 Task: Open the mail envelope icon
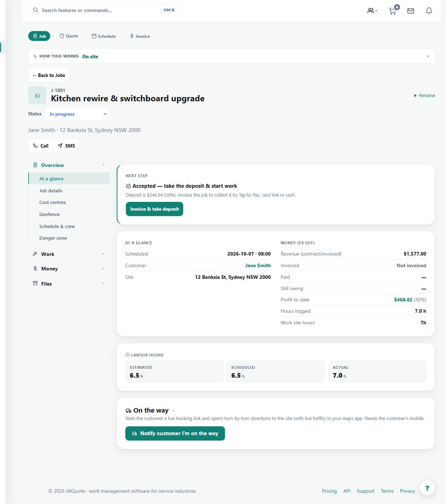pyautogui.click(x=411, y=11)
